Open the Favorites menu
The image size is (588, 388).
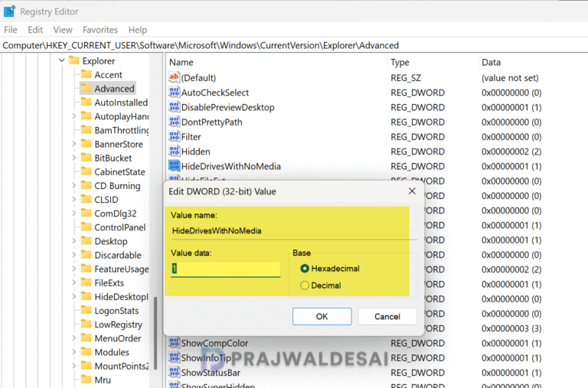(100, 30)
